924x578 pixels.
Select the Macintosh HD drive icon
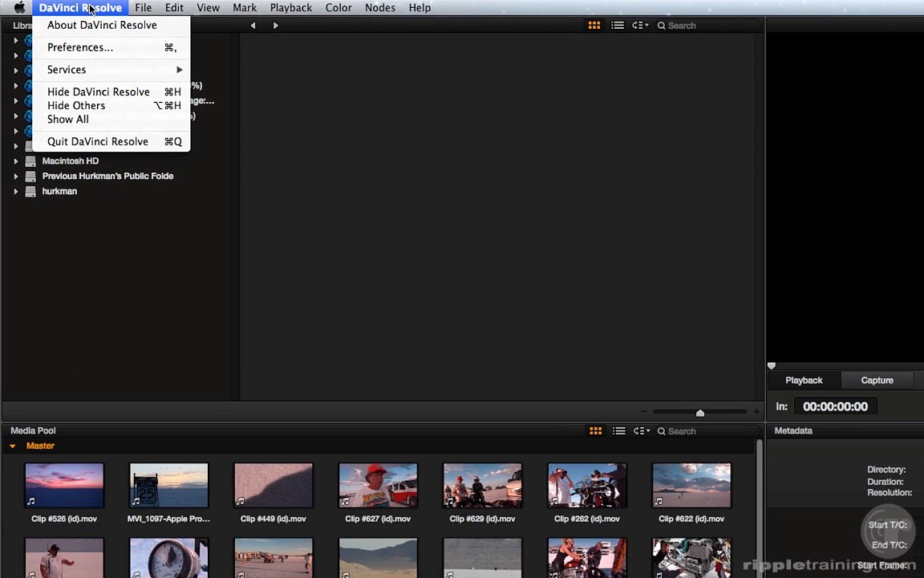[x=30, y=161]
